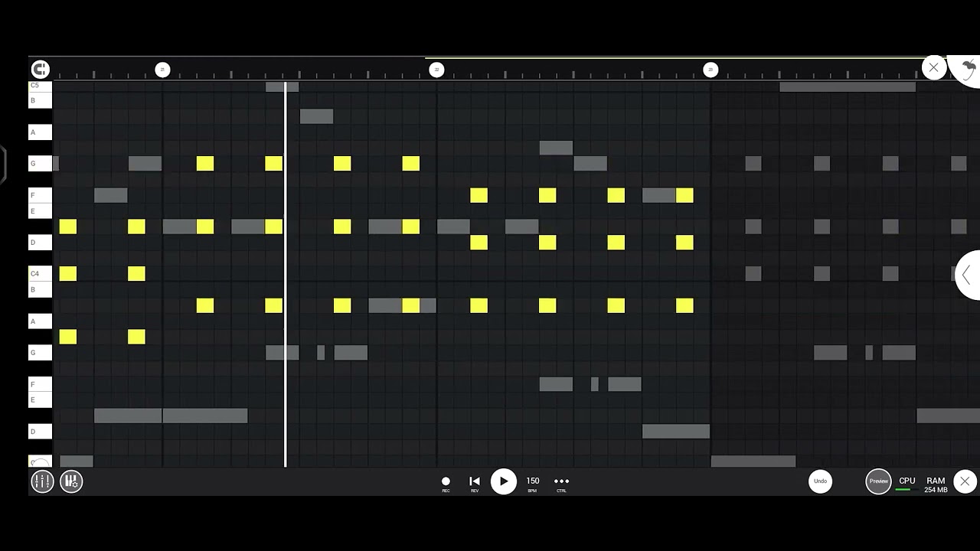Screen dimensions: 980x551
Task: Undo the last edit
Action: [820, 481]
